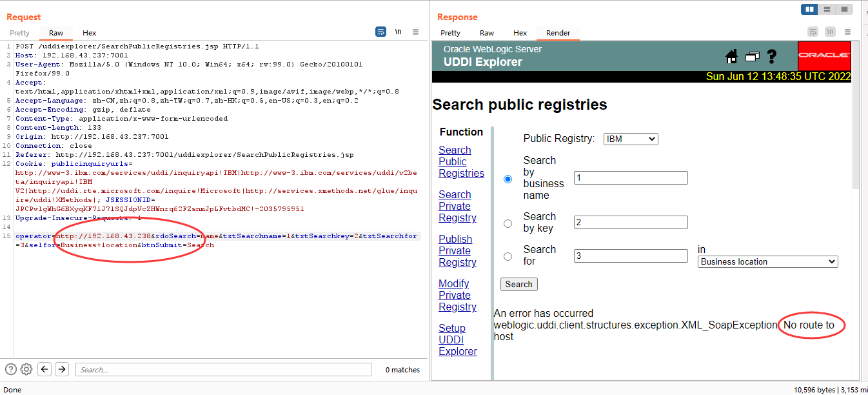Click the Sun Jun 12 13:48:35 UTC 2022 timestamp
Image resolution: width=868 pixels, height=395 pixels.
click(x=778, y=76)
